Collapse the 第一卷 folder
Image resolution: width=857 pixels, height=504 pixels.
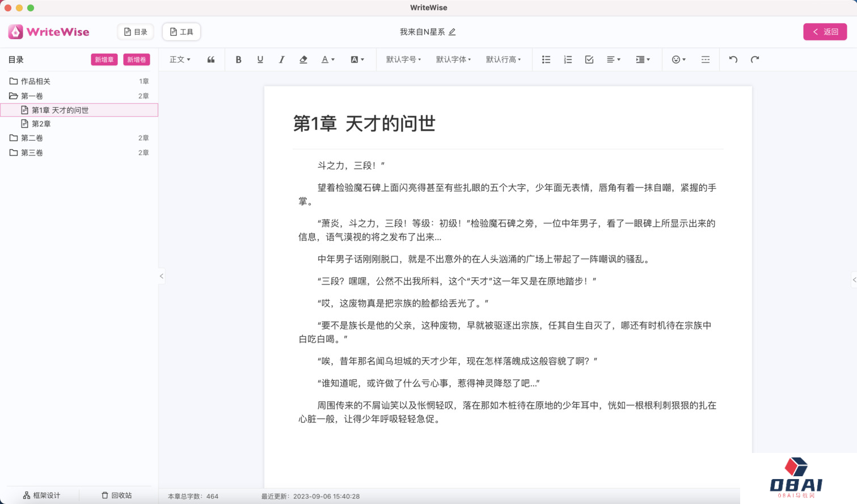(x=79, y=96)
